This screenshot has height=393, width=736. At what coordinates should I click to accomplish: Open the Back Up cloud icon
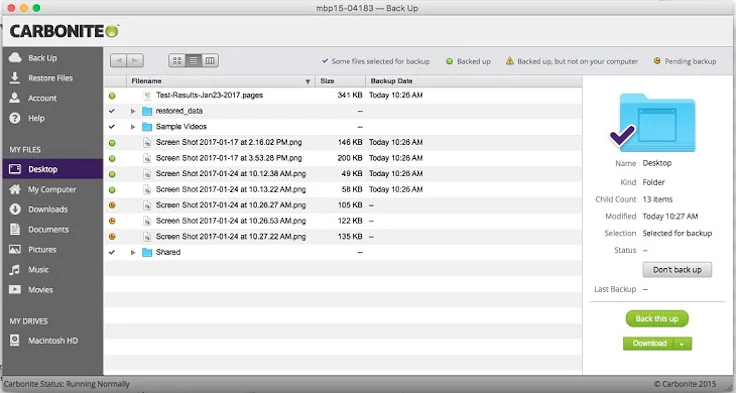(15, 57)
